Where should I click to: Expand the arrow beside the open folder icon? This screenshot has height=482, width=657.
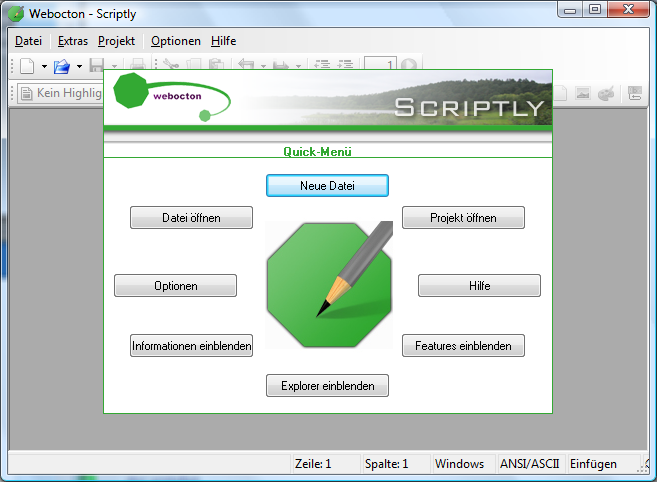click(79, 67)
